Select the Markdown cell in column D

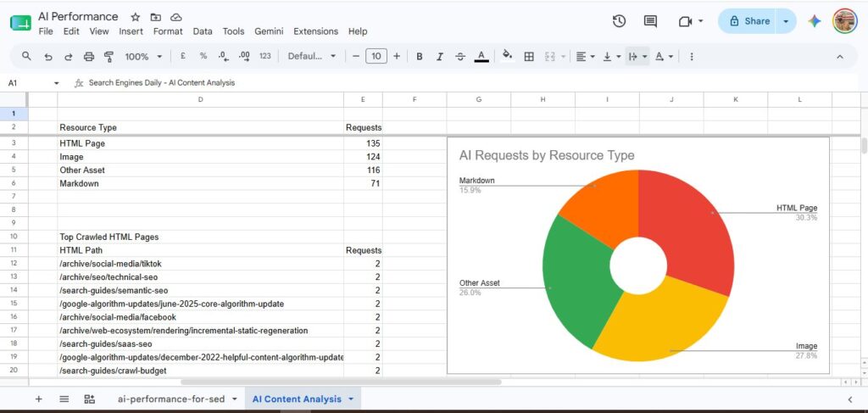click(x=200, y=183)
